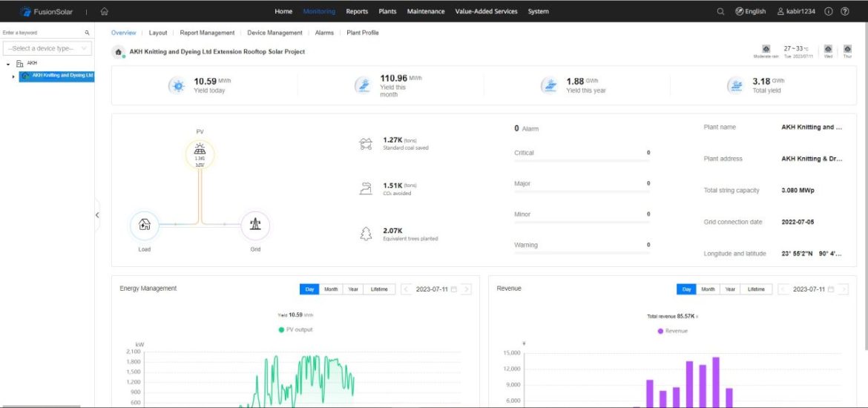Image resolution: width=868 pixels, height=408 pixels.
Task: Collapse the left sidebar panel arrow
Action: coord(97,214)
